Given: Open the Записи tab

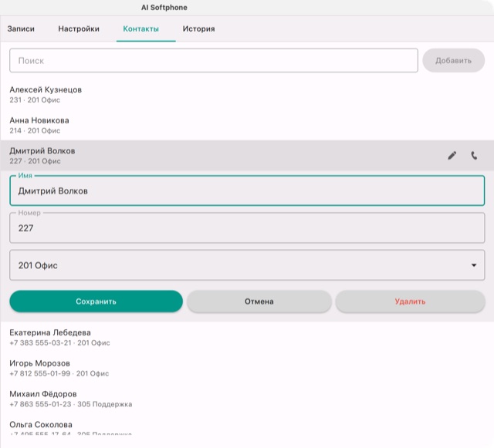Looking at the screenshot, I should tap(21, 29).
